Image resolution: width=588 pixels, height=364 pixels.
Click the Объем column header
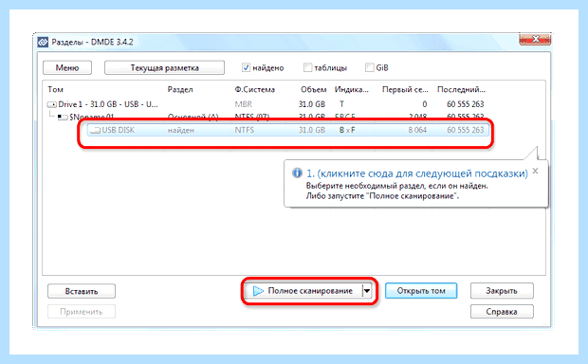point(314,90)
